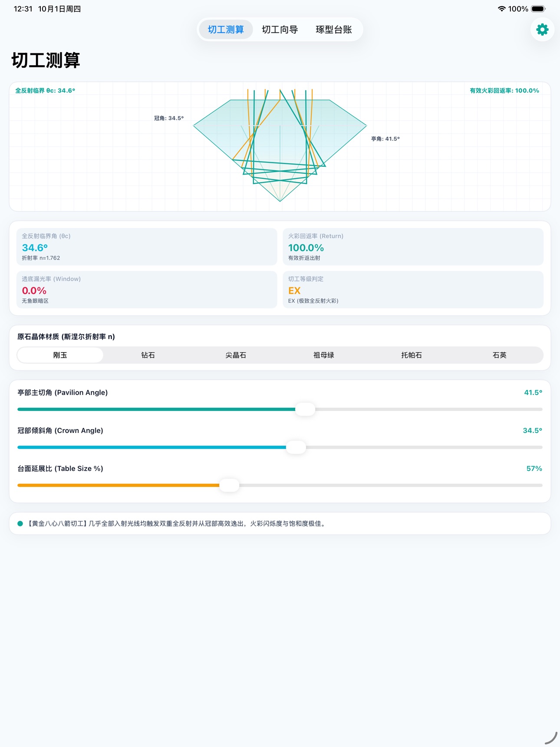Click the 57% table size value

(534, 469)
